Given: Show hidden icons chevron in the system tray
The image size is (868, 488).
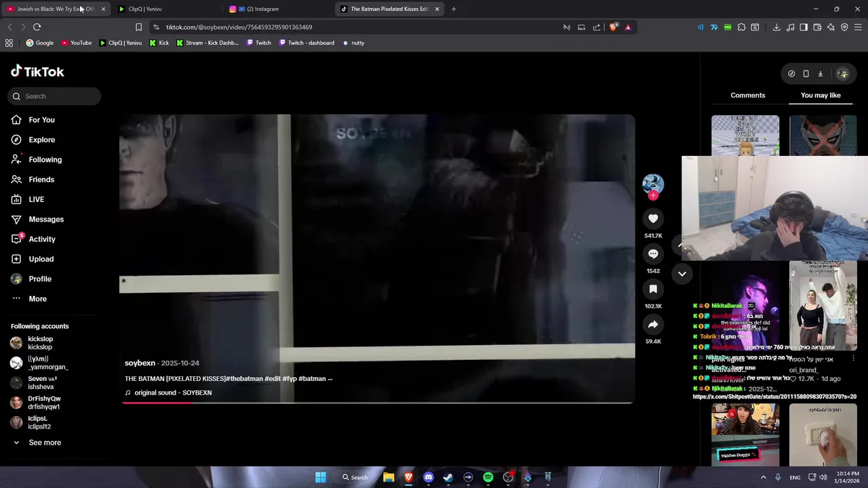Looking at the screenshot, I should tap(763, 477).
